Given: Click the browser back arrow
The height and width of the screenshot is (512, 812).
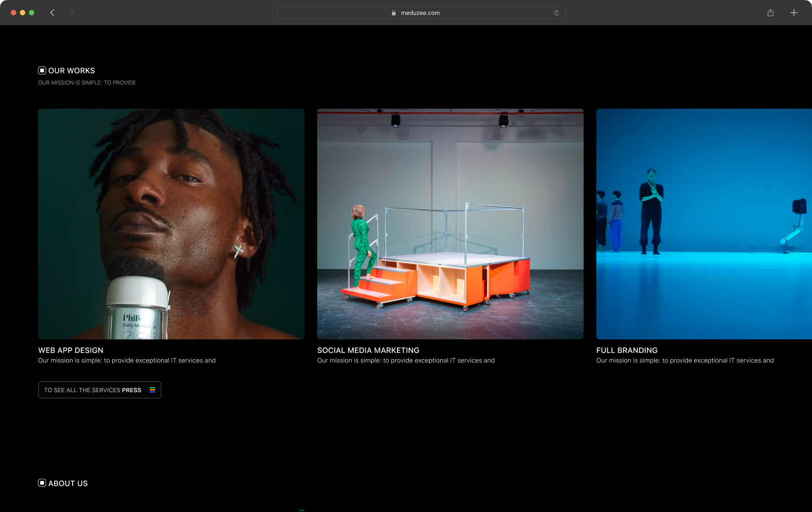Looking at the screenshot, I should pos(52,13).
